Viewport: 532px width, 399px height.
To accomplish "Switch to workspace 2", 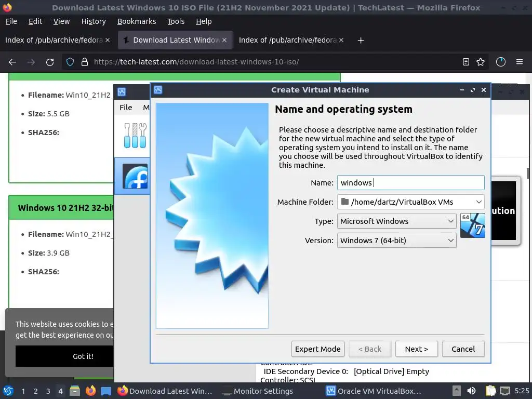I will coord(36,391).
